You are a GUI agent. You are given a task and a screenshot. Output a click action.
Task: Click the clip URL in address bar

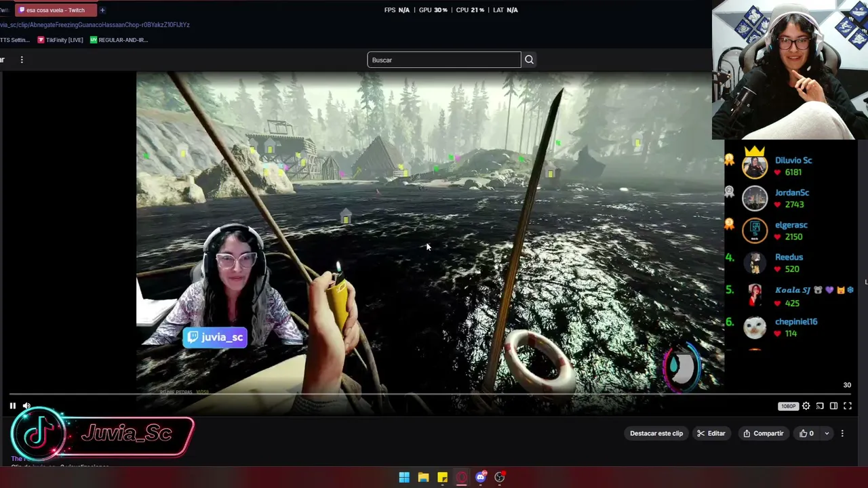(95, 25)
